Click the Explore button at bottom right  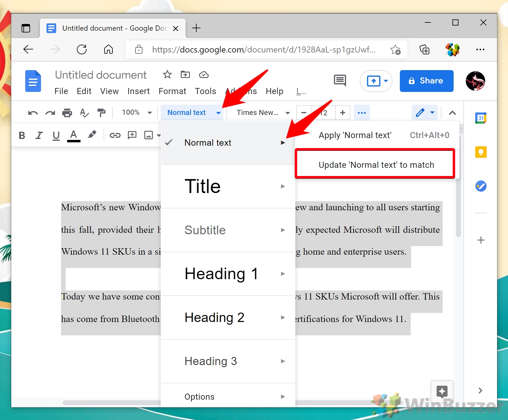[x=442, y=391]
